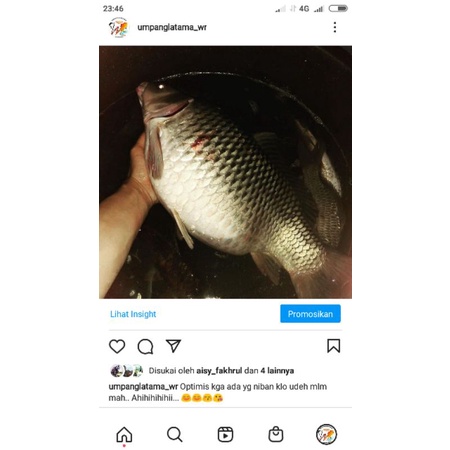Tap battery indicator in status bar
450x450 pixels.
pos(338,8)
